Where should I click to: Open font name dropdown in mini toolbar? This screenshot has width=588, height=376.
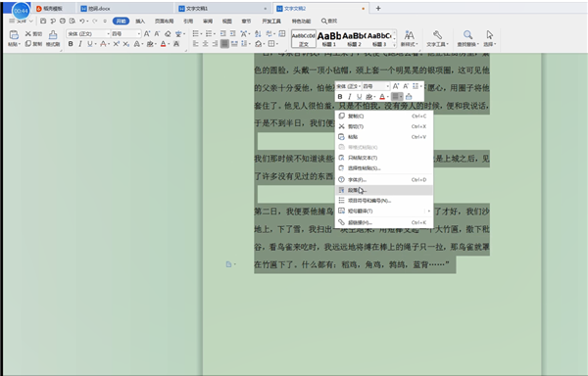[x=360, y=86]
